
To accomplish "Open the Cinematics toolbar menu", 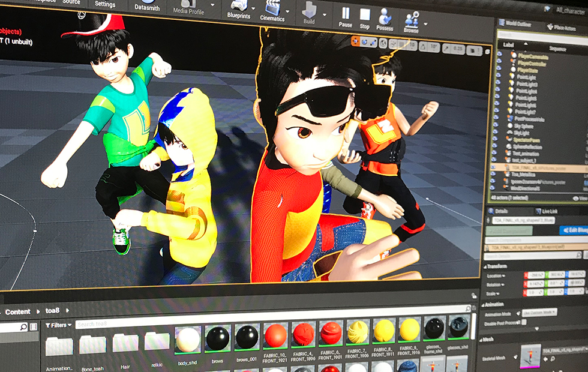I will [x=272, y=12].
